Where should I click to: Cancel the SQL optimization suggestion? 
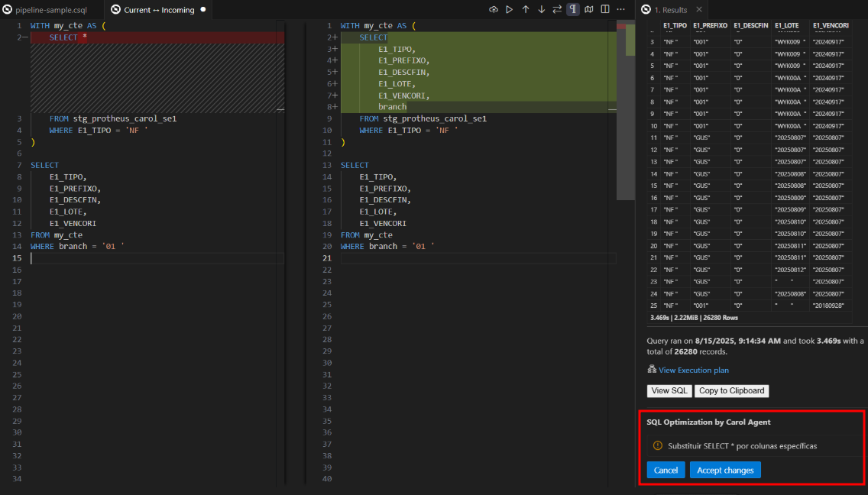[x=666, y=470]
